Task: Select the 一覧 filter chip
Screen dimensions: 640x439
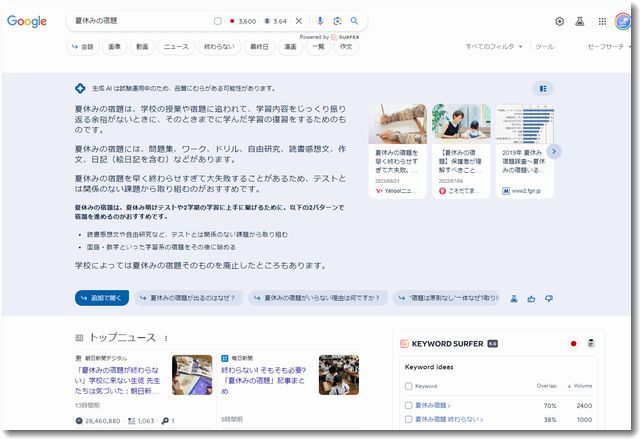Action: (318, 47)
